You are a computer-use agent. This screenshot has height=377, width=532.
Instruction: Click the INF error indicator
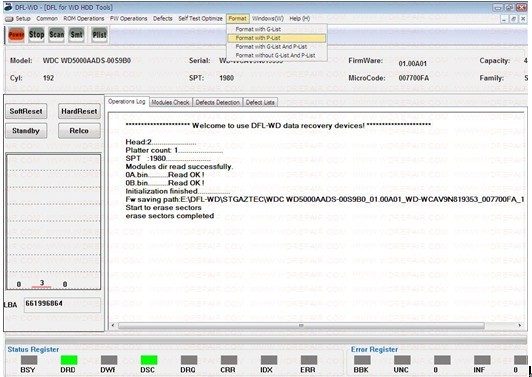pos(482,360)
